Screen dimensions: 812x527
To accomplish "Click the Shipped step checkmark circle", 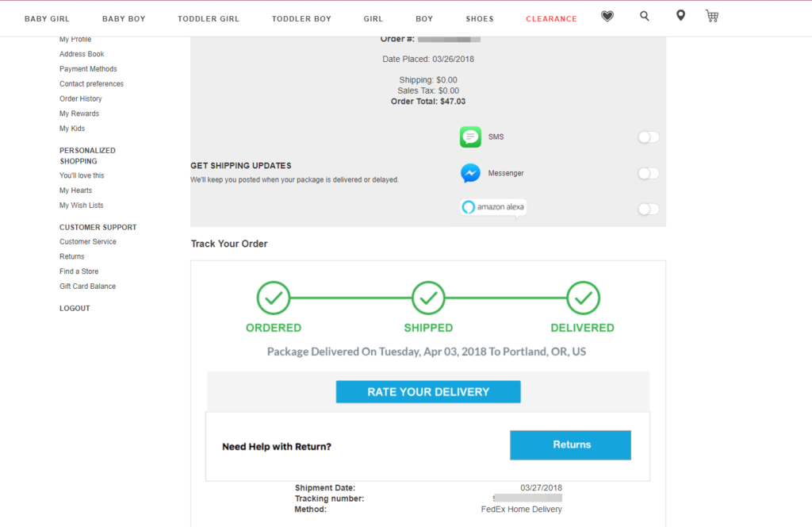I will click(428, 298).
